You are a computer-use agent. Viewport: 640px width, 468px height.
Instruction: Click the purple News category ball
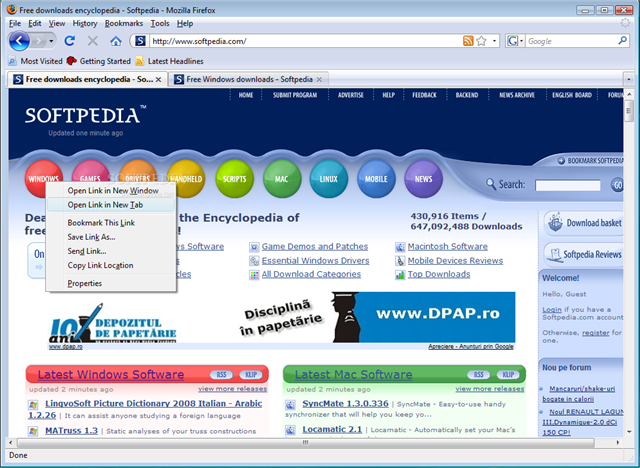coord(423,179)
